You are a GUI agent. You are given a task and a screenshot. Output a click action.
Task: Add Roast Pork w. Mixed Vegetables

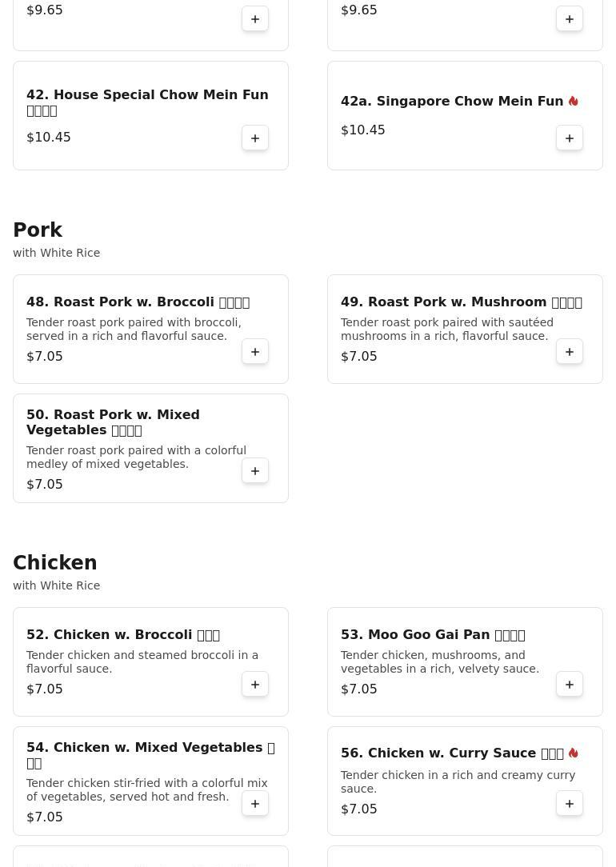click(255, 471)
